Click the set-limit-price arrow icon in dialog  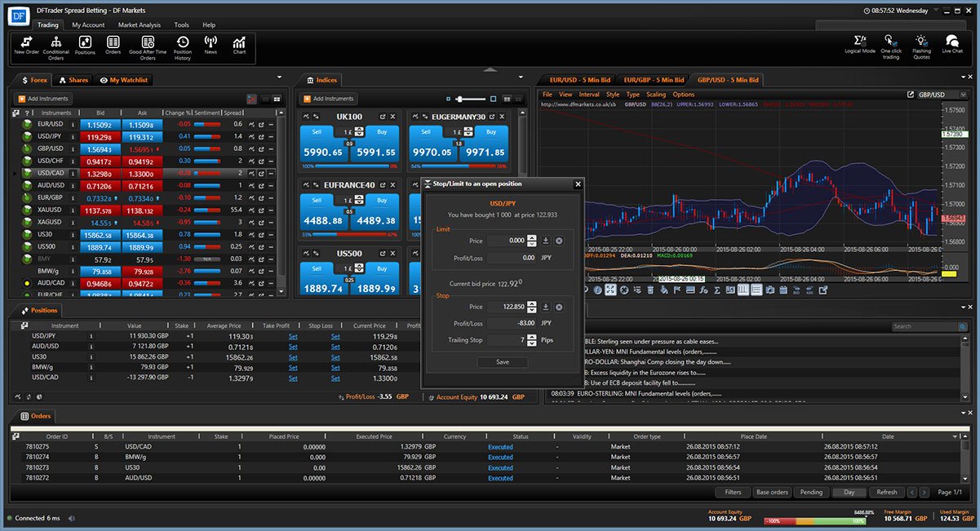tap(546, 241)
